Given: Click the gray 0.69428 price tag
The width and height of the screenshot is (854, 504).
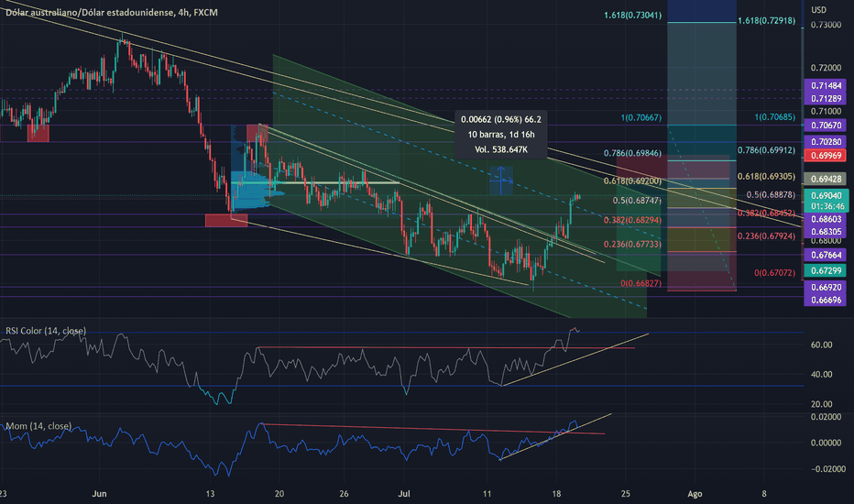Looking at the screenshot, I should point(825,179).
